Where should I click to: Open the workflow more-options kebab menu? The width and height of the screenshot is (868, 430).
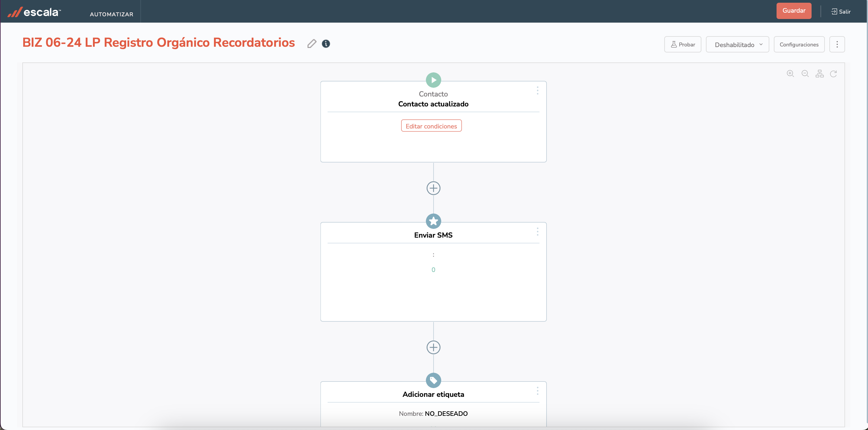[x=837, y=44]
